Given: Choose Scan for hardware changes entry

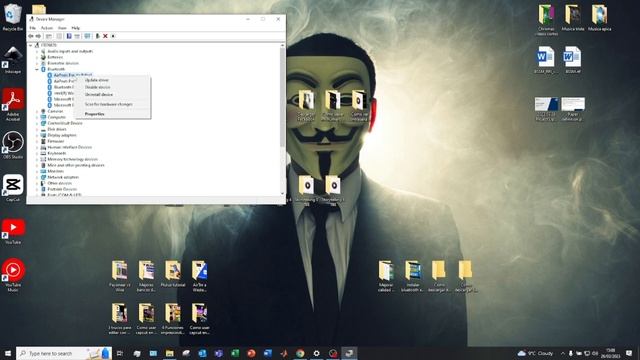Looking at the screenshot, I should coord(109,104).
